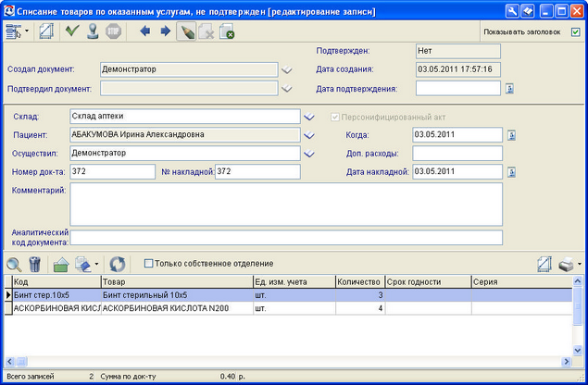Open the form actions menu icon
Image resolution: width=588 pixels, height=385 pixels.
coord(13,31)
